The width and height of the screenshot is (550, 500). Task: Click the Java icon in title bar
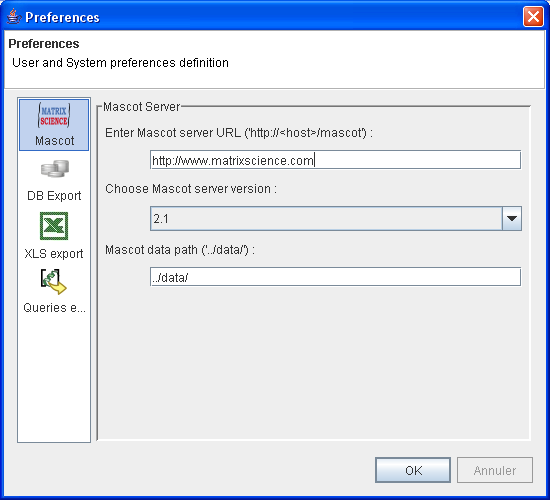(14, 16)
